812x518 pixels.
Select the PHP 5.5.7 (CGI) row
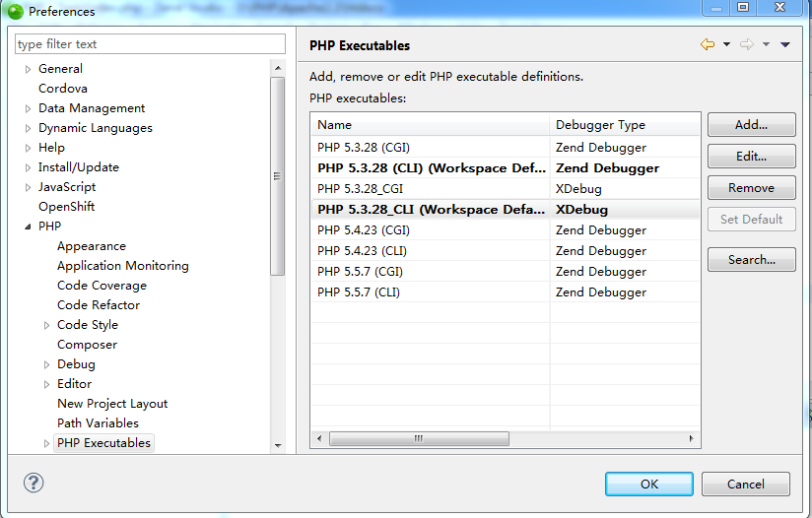[506, 272]
